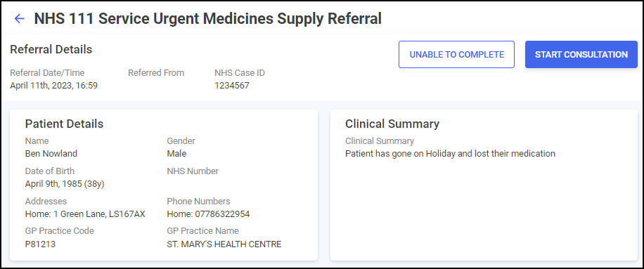Select patient name Ben Nowland
The image size is (644, 269).
click(51, 154)
